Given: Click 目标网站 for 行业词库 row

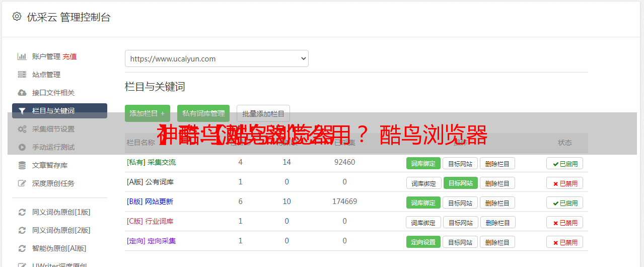Looking at the screenshot, I should click(x=461, y=222).
